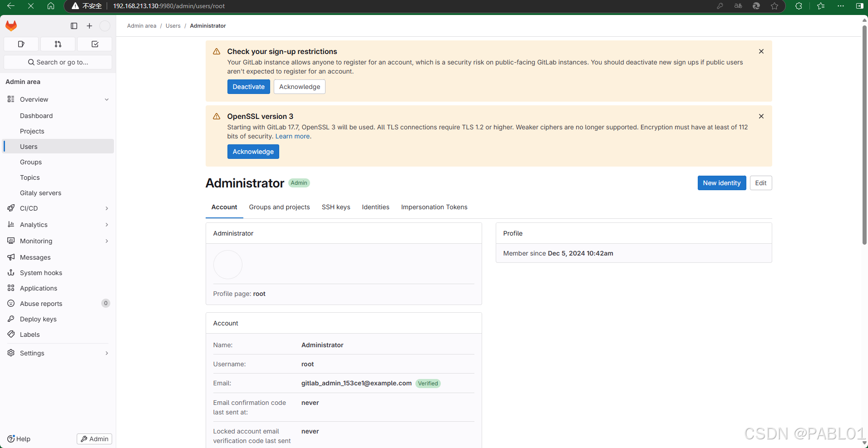Click the Edit user button
Screen dimensions: 868x448
(761, 183)
